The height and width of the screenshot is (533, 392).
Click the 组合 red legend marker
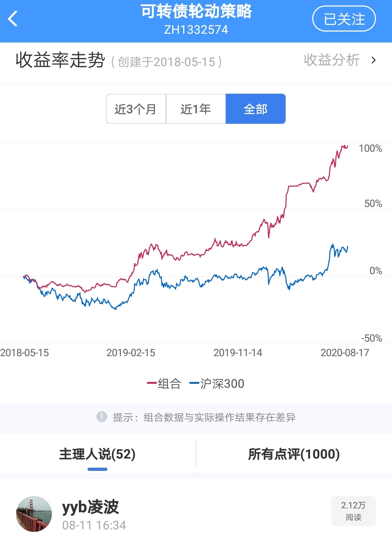coord(152,383)
